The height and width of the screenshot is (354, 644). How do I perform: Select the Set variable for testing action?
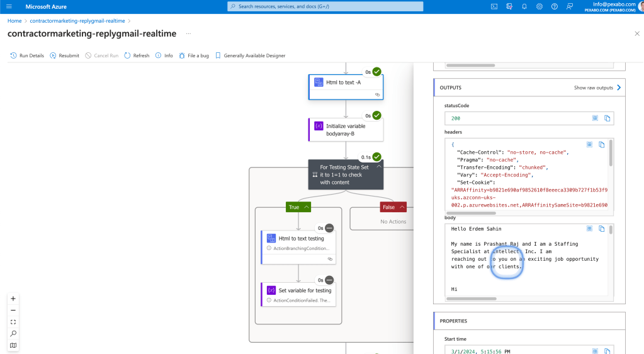tap(298, 294)
